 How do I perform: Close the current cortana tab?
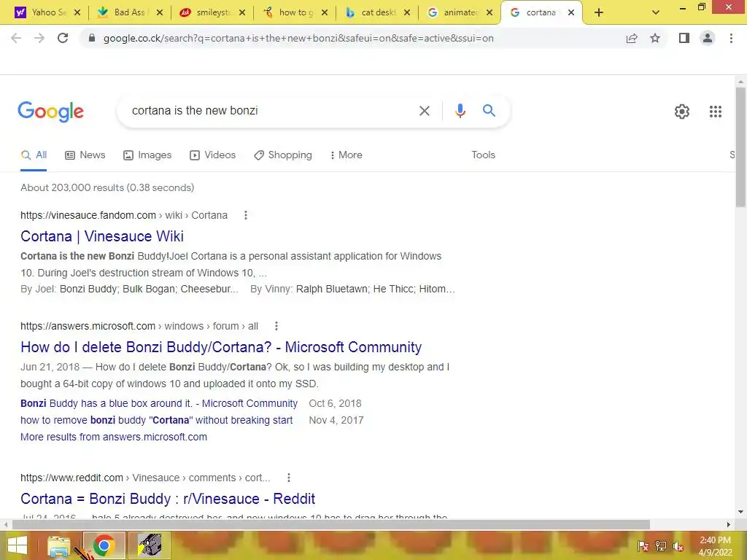571,12
